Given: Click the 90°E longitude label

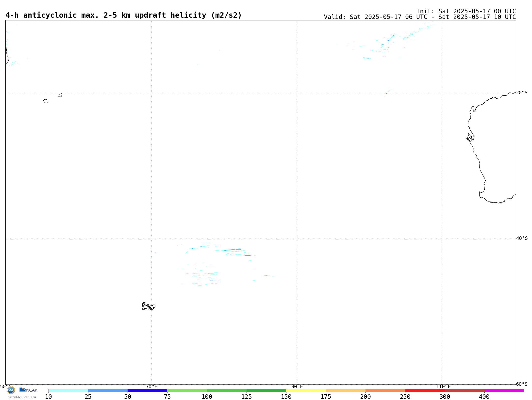Looking at the screenshot, I should pyautogui.click(x=297, y=386).
